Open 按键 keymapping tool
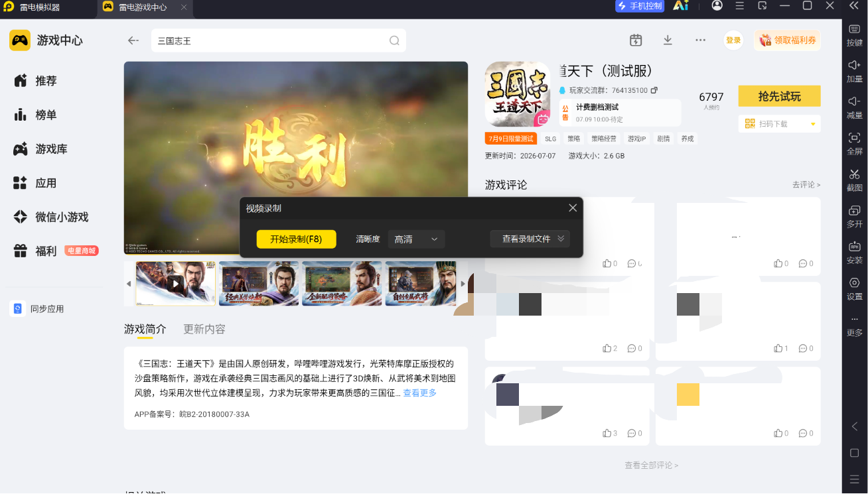Image resolution: width=868 pixels, height=494 pixels. click(855, 35)
